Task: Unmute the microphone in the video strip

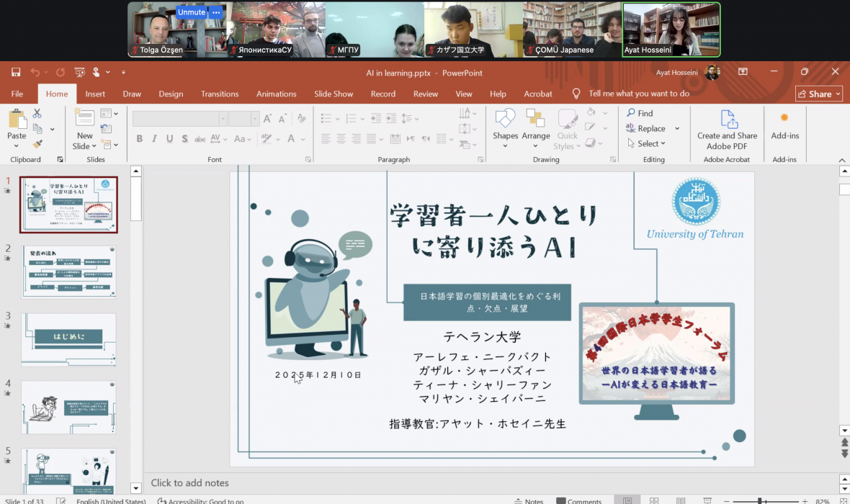Action: pos(192,12)
